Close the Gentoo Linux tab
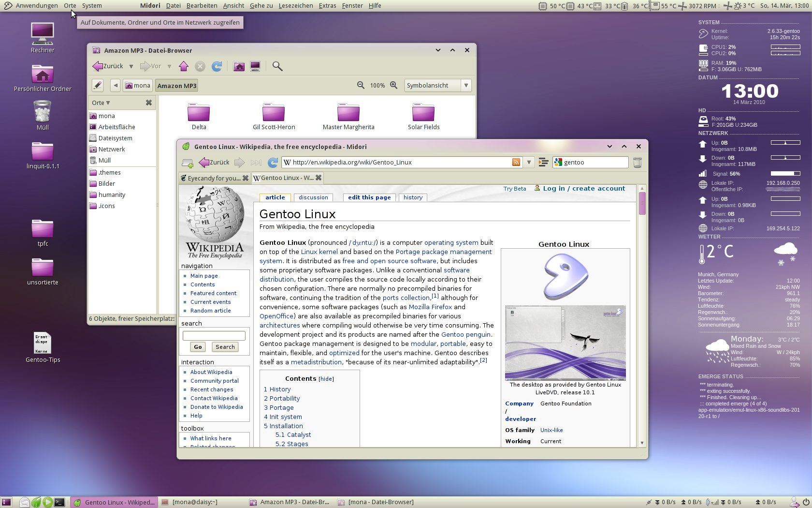Image resolution: width=812 pixels, height=508 pixels. point(319,178)
